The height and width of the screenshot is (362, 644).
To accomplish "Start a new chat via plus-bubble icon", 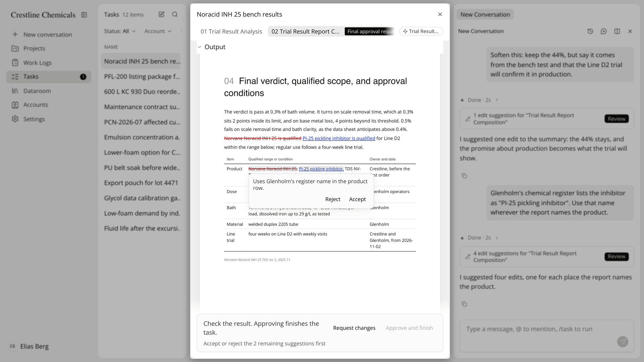I will tap(604, 31).
